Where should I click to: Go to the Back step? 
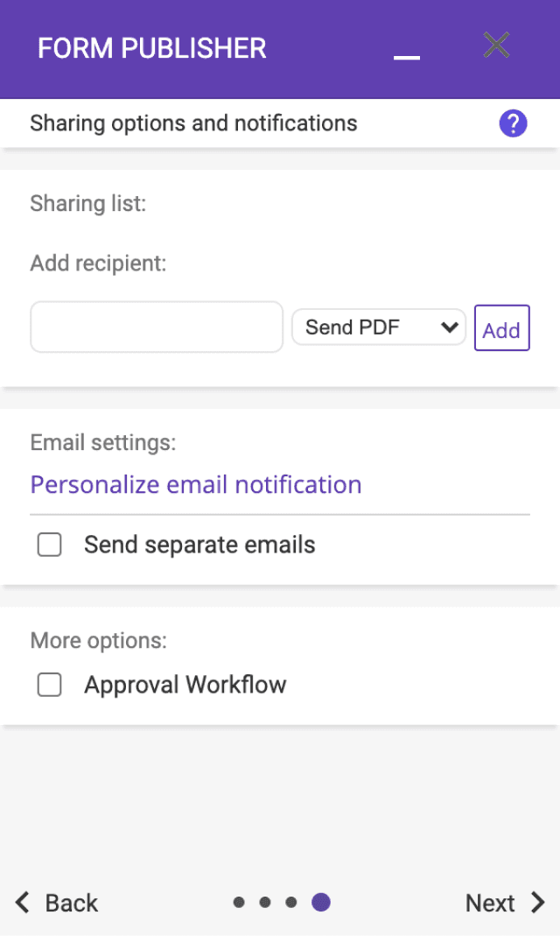(x=71, y=903)
